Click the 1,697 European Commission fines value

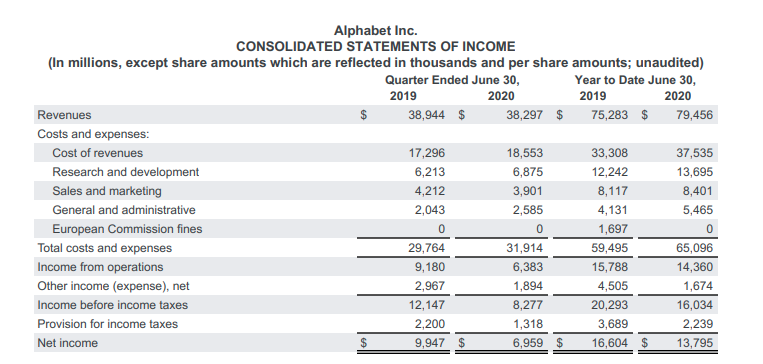[x=613, y=229]
